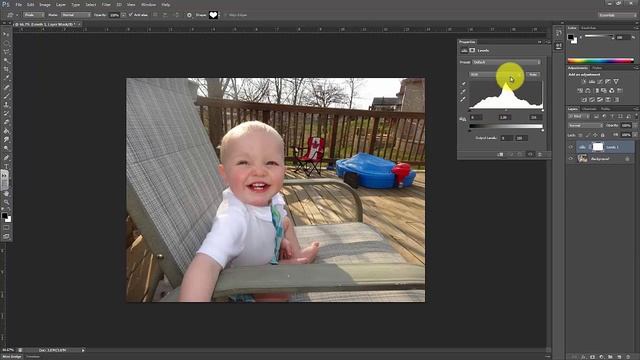Add a Brightness/Contrast adjustment
The width and height of the screenshot is (640, 360).
pos(584,82)
